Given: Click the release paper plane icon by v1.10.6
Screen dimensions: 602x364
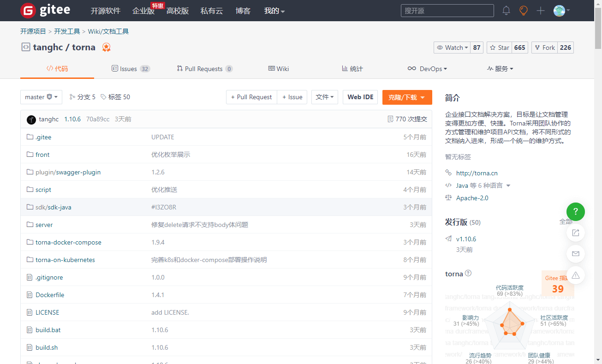Looking at the screenshot, I should coord(448,239).
